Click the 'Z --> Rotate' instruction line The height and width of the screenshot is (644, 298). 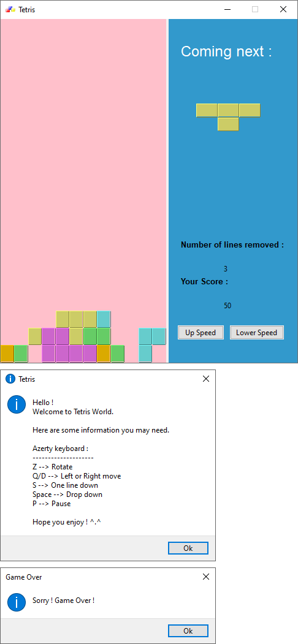tap(52, 467)
